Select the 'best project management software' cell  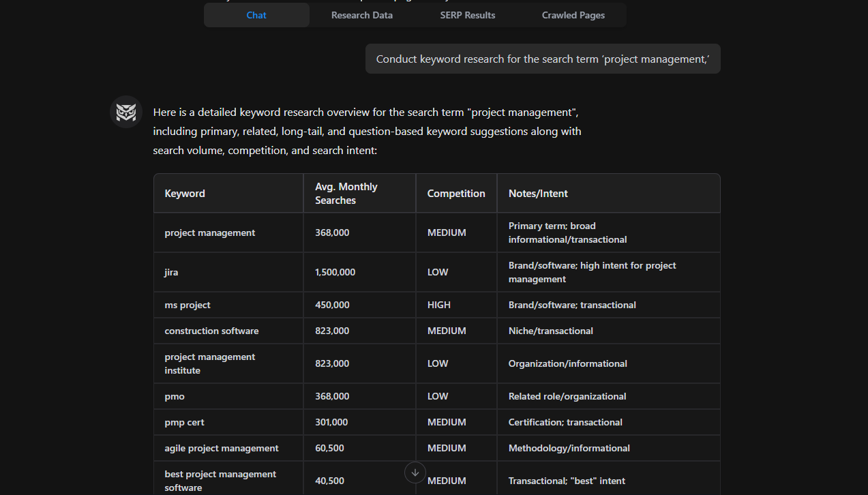tap(220, 481)
